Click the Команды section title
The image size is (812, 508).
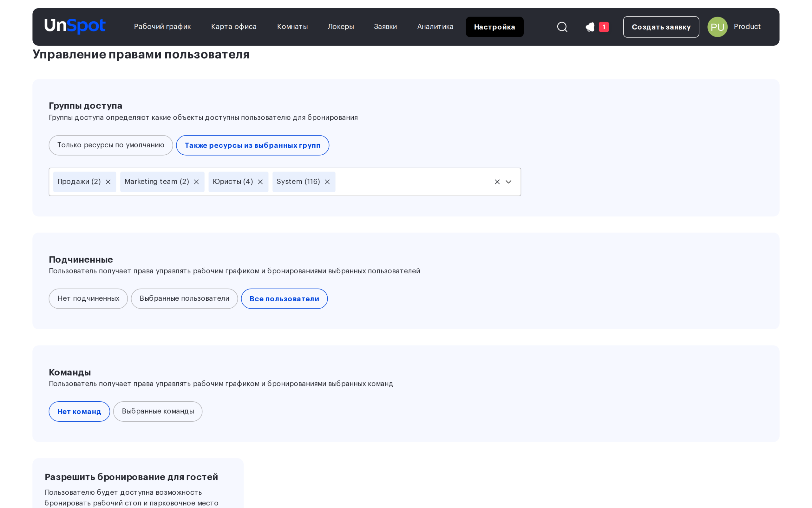(70, 372)
